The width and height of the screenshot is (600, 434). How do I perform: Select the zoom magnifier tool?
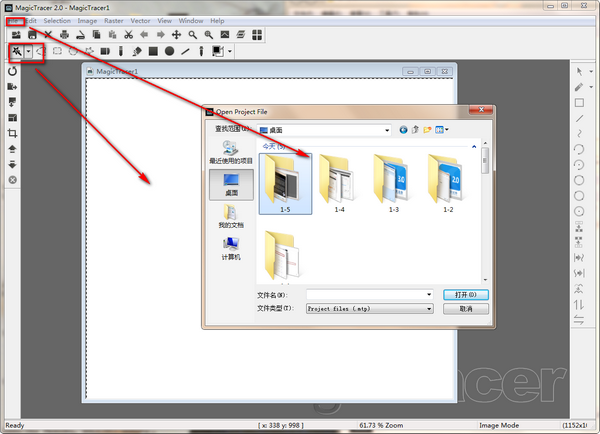(192, 35)
